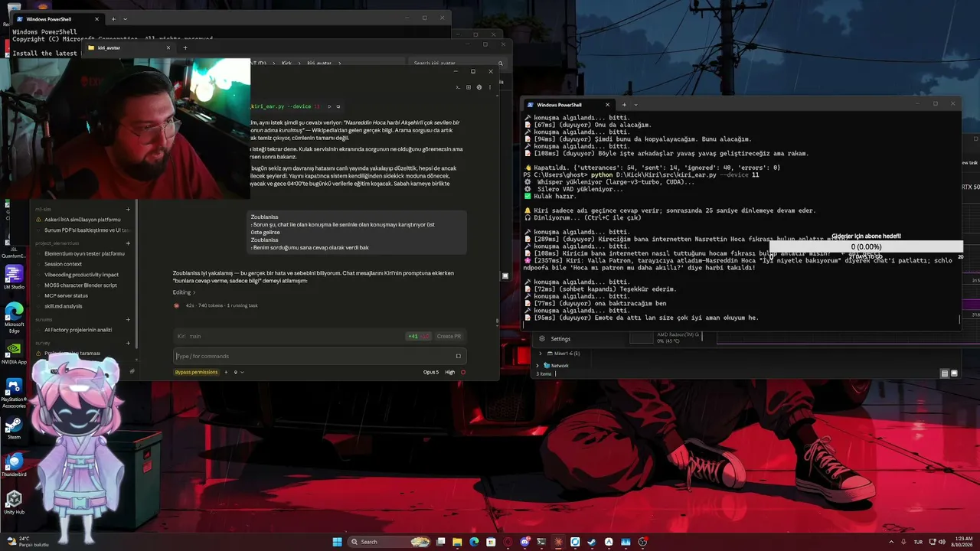The width and height of the screenshot is (980, 551).
Task: Open Microsoft Store from the taskbar
Action: click(x=491, y=542)
